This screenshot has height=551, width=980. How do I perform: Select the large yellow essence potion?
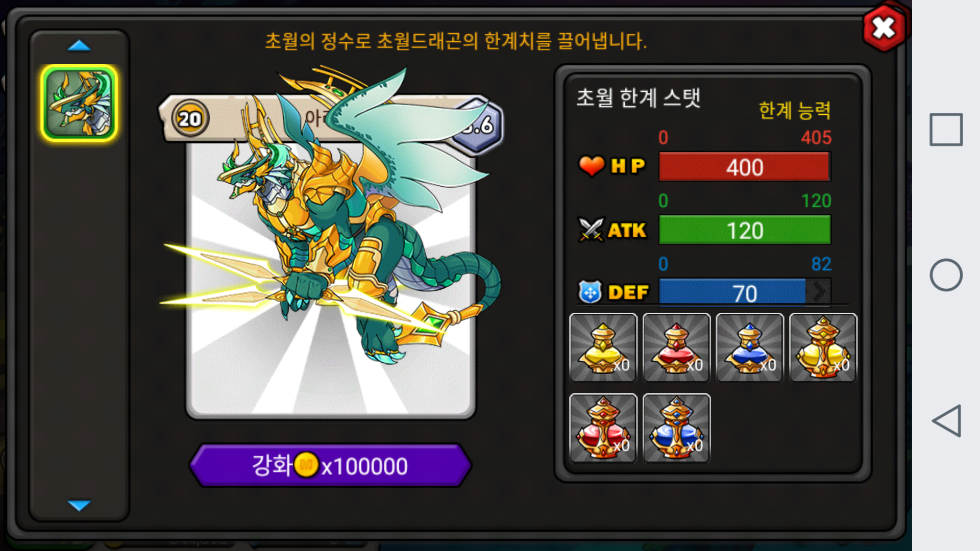[x=823, y=347]
